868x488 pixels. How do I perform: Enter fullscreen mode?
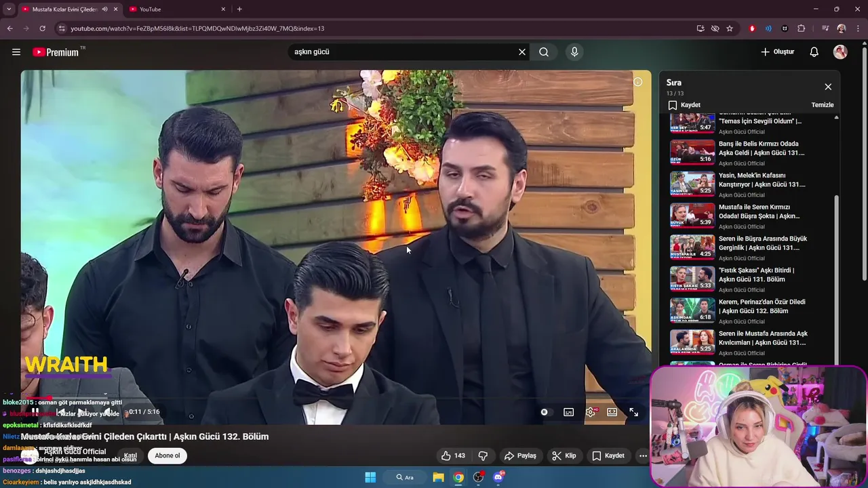[633, 412]
